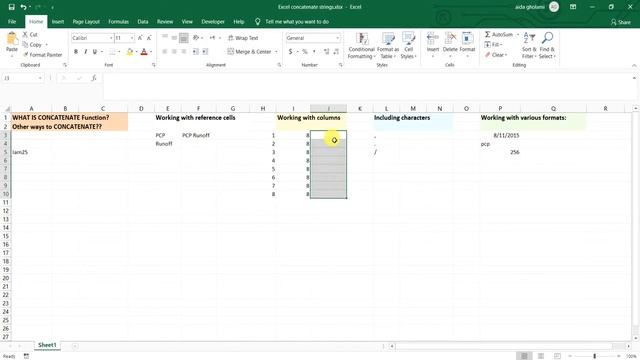Select the Sheet1 tab
The image size is (640, 360).
[47, 345]
